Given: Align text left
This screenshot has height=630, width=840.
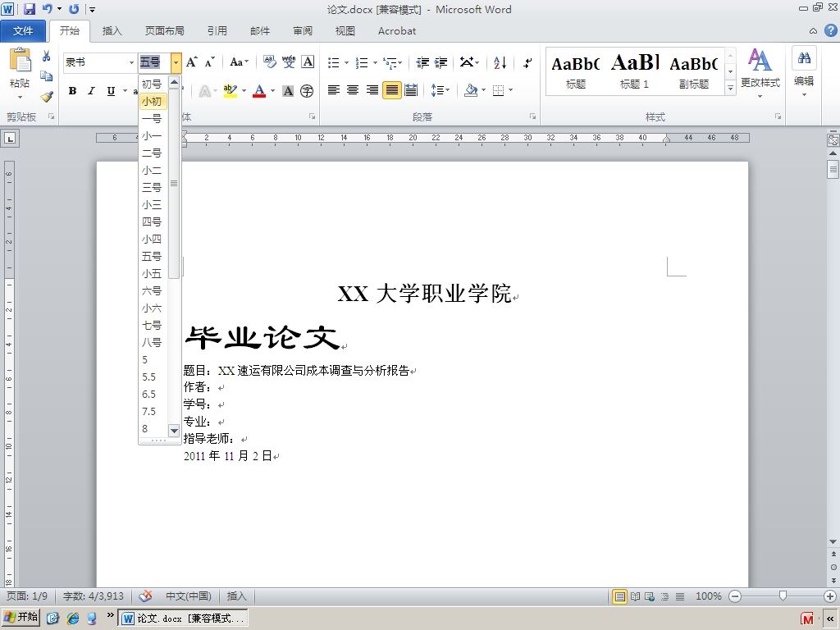Looking at the screenshot, I should pos(334,90).
